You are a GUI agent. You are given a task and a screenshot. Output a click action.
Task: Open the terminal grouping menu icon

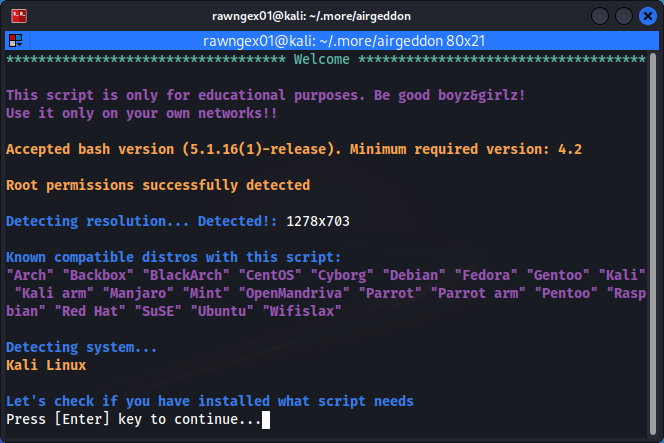(x=16, y=40)
